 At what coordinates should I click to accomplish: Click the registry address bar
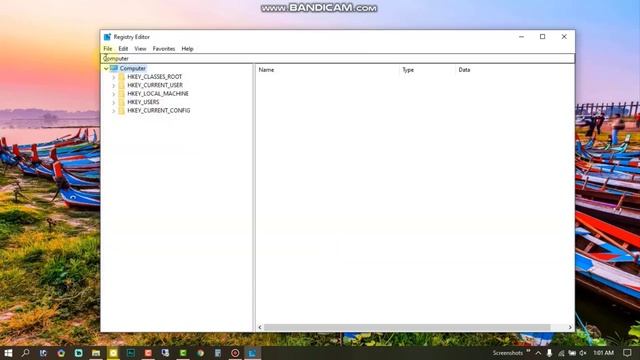pyautogui.click(x=338, y=58)
